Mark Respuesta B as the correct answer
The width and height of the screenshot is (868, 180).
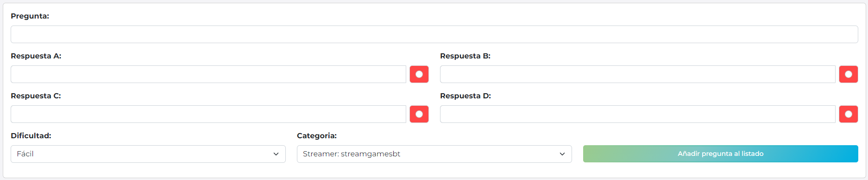click(849, 74)
